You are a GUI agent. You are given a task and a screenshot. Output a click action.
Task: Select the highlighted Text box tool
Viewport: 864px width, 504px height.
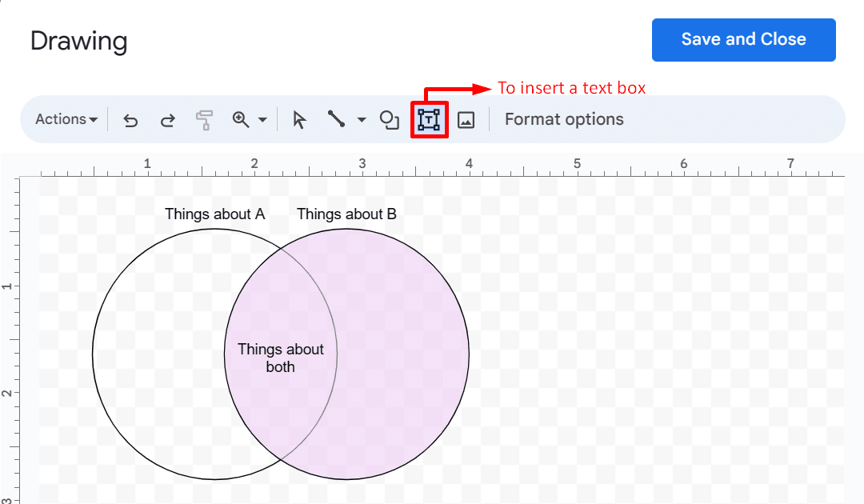(x=429, y=119)
